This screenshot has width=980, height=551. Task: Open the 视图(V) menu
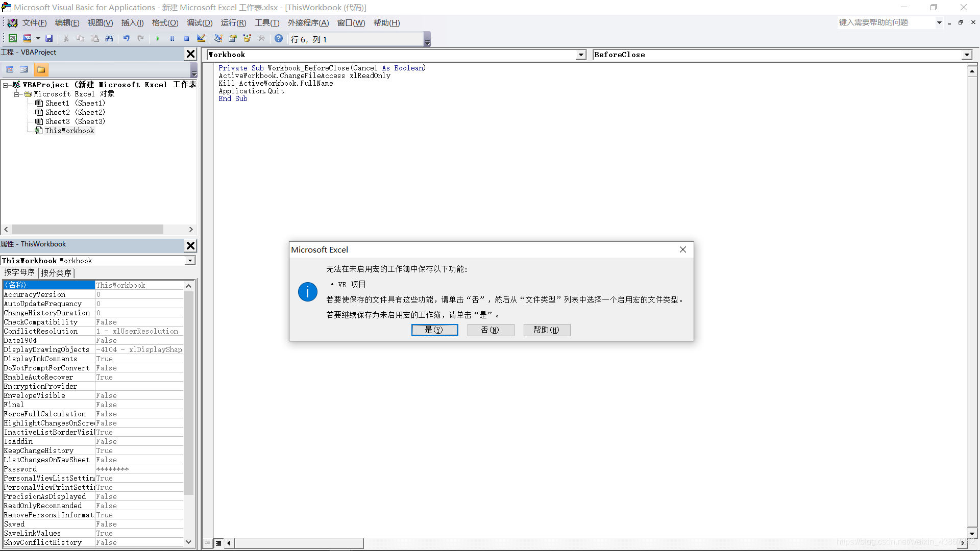100,23
